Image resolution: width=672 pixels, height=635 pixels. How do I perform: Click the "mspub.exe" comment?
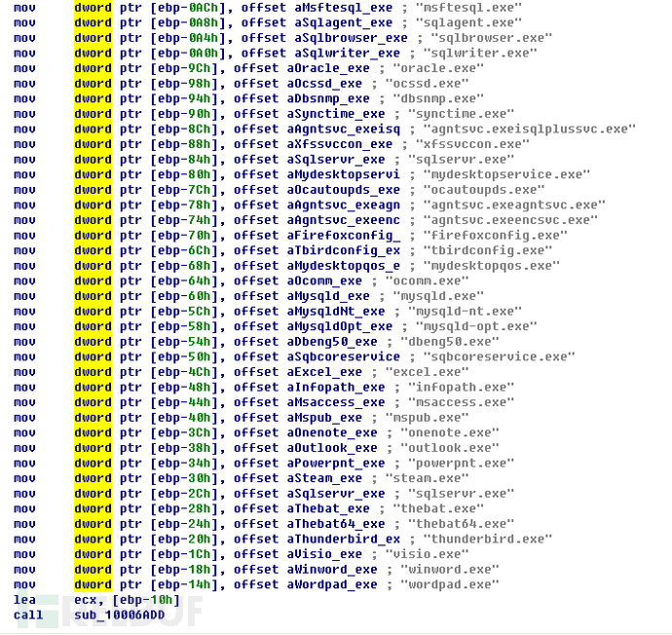[x=427, y=418]
